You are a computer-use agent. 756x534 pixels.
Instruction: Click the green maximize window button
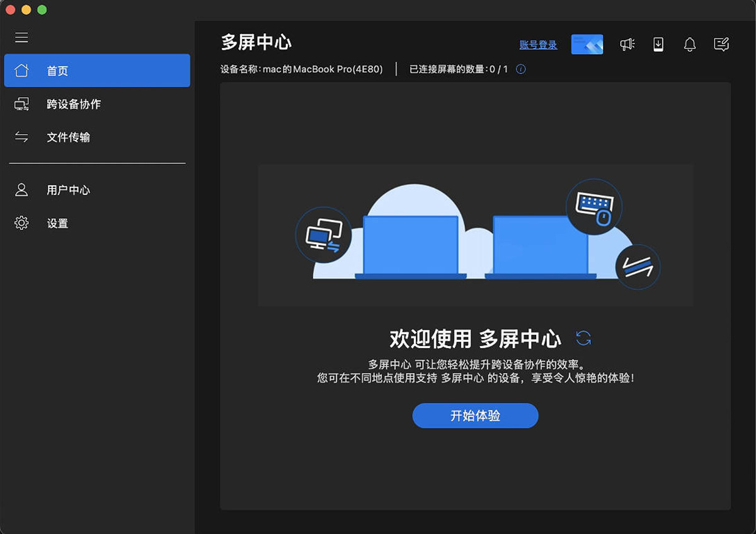(x=42, y=10)
